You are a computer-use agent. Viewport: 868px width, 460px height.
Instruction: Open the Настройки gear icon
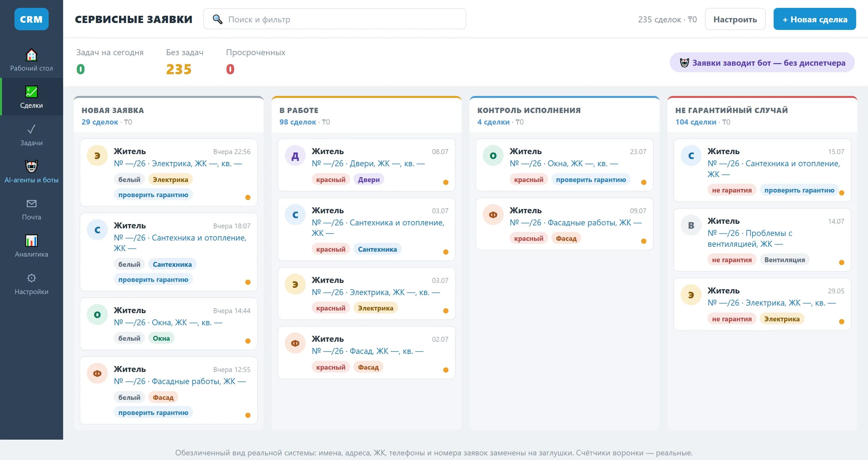[31, 278]
